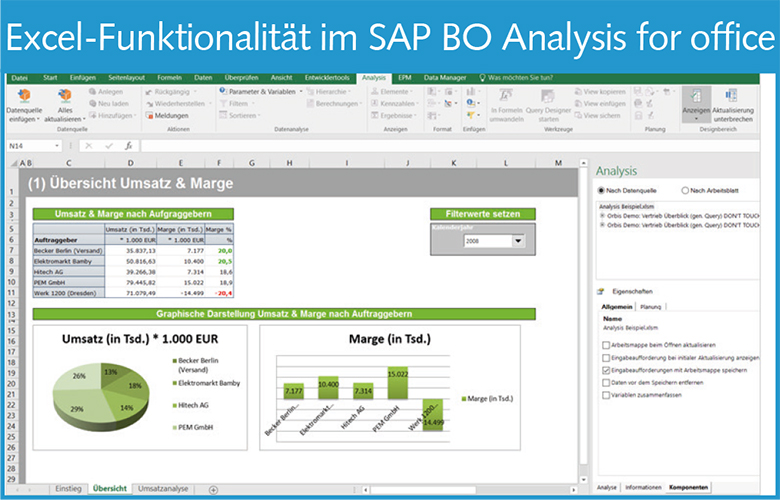Expand the Hierarchie dropdown
Image resolution: width=780 pixels, height=500 pixels.
coord(349,92)
